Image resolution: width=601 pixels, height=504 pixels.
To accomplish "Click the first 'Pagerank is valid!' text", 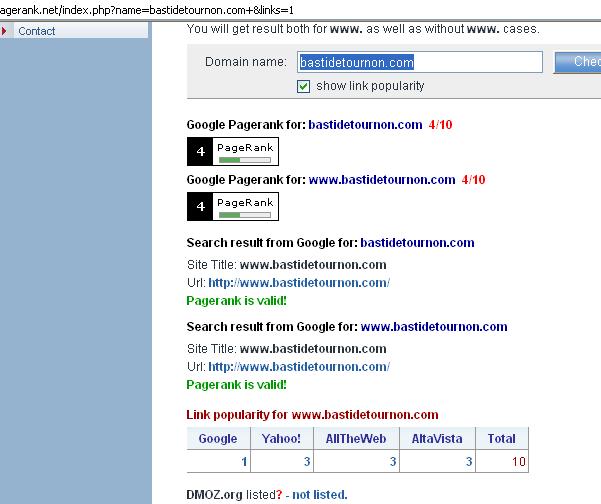I will tap(236, 301).
